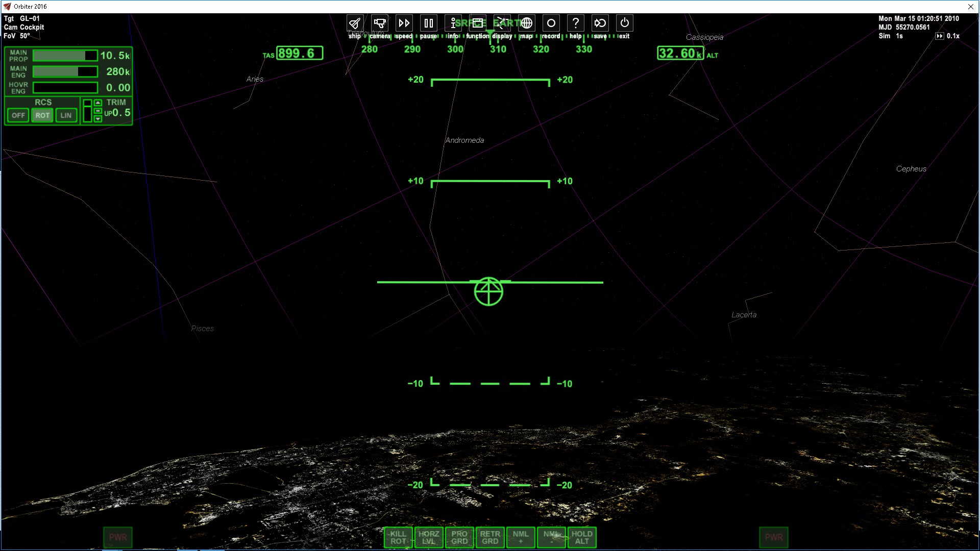
Task: Click the MAIN PROP fuel gauge
Action: pos(65,56)
